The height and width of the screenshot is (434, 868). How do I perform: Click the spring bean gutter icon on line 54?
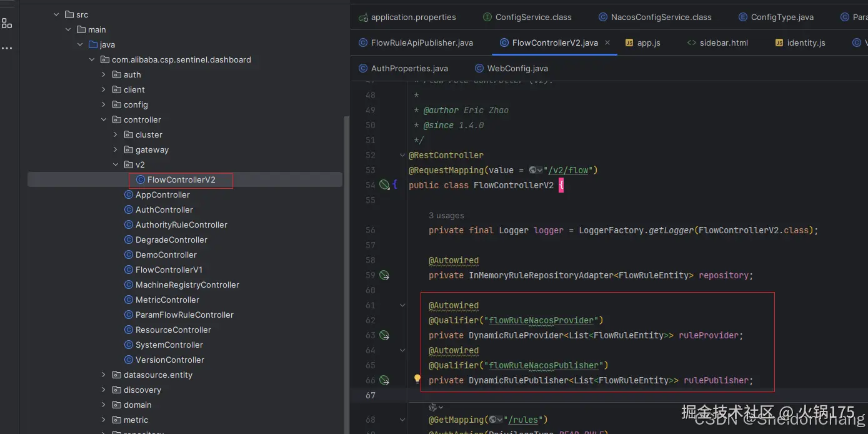pyautogui.click(x=384, y=184)
